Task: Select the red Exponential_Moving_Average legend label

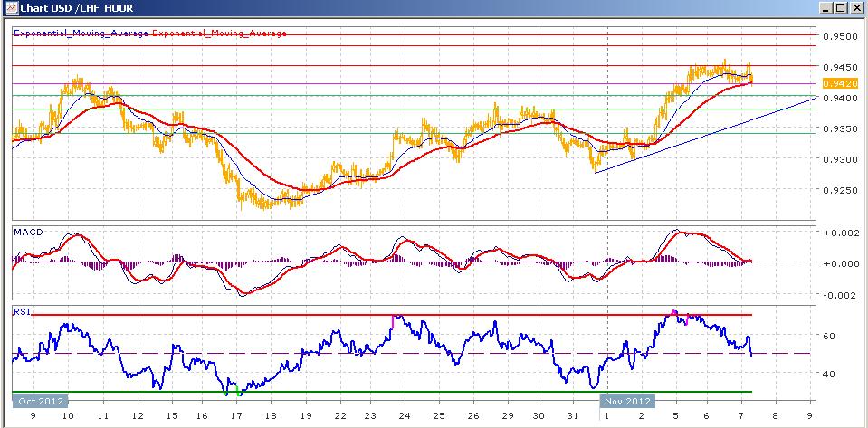Action: click(x=219, y=33)
